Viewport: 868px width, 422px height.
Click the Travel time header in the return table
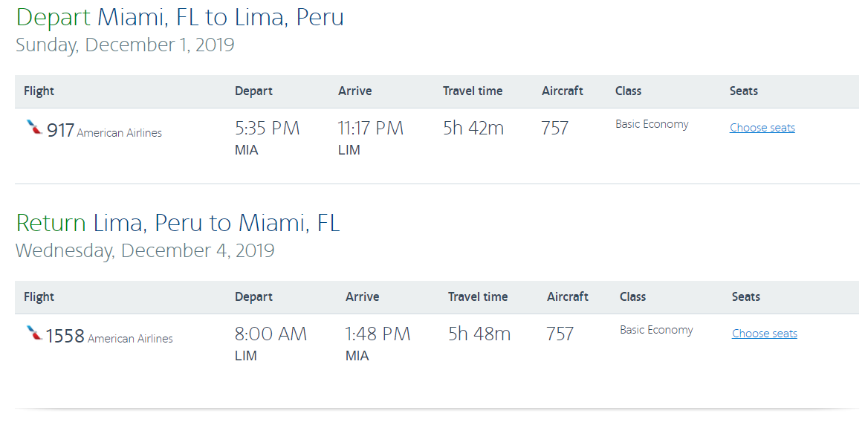(x=478, y=296)
